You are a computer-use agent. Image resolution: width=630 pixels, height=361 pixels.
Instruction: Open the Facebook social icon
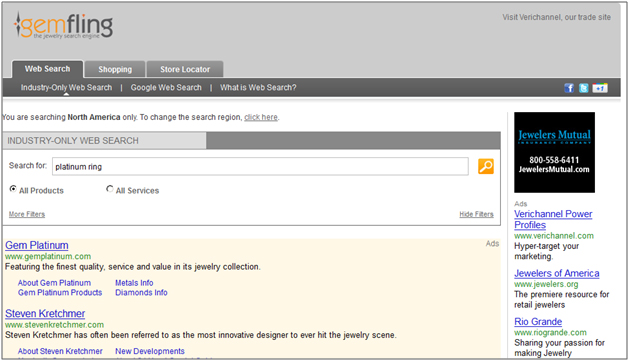click(569, 88)
